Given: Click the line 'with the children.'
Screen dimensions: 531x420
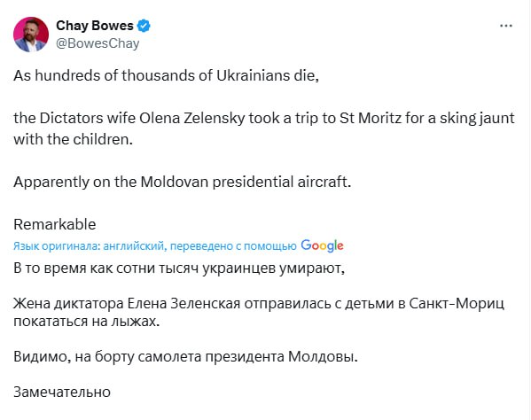Looking at the screenshot, I should [74, 139].
